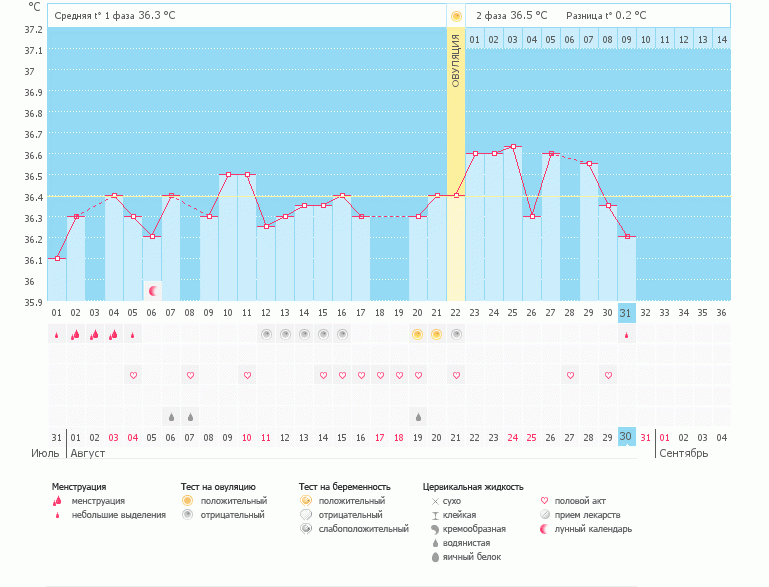Select highlighted day 09 in phase 2 header
This screenshot has width=769, height=587.
(x=626, y=40)
